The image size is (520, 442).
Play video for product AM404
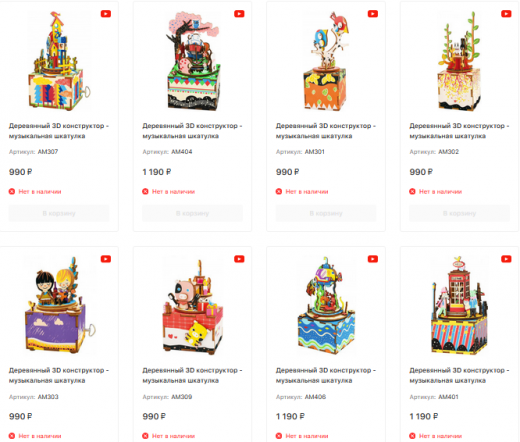pyautogui.click(x=239, y=14)
